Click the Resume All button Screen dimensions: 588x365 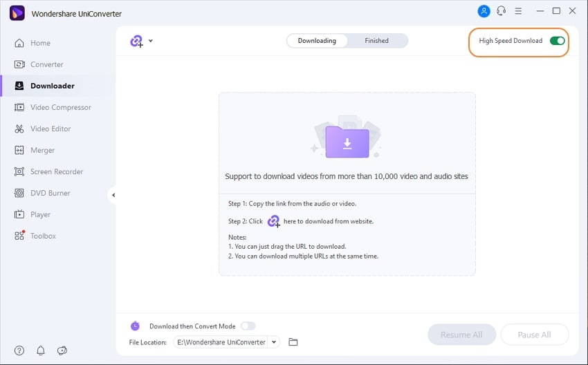click(461, 335)
